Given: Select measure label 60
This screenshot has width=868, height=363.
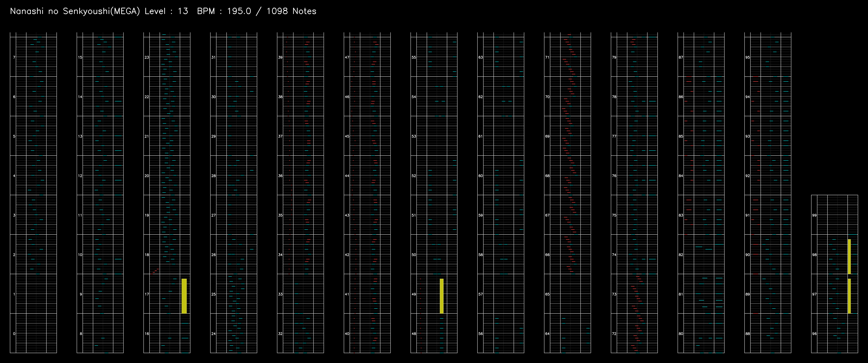Looking at the screenshot, I should coord(481,176).
